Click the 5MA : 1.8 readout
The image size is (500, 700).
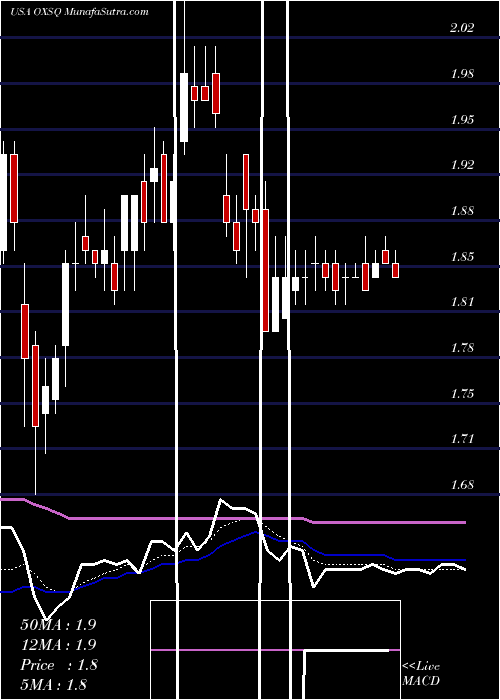pyautogui.click(x=53, y=684)
